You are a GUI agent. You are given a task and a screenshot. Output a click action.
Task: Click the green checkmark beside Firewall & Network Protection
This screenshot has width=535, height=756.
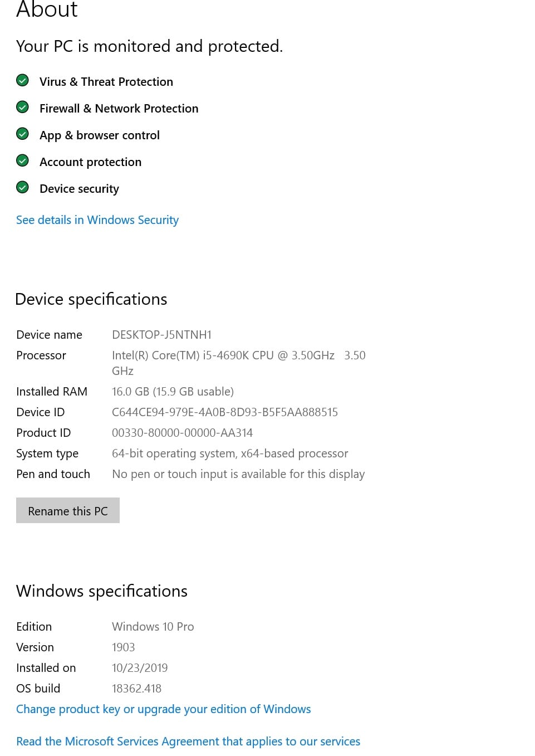(x=22, y=108)
